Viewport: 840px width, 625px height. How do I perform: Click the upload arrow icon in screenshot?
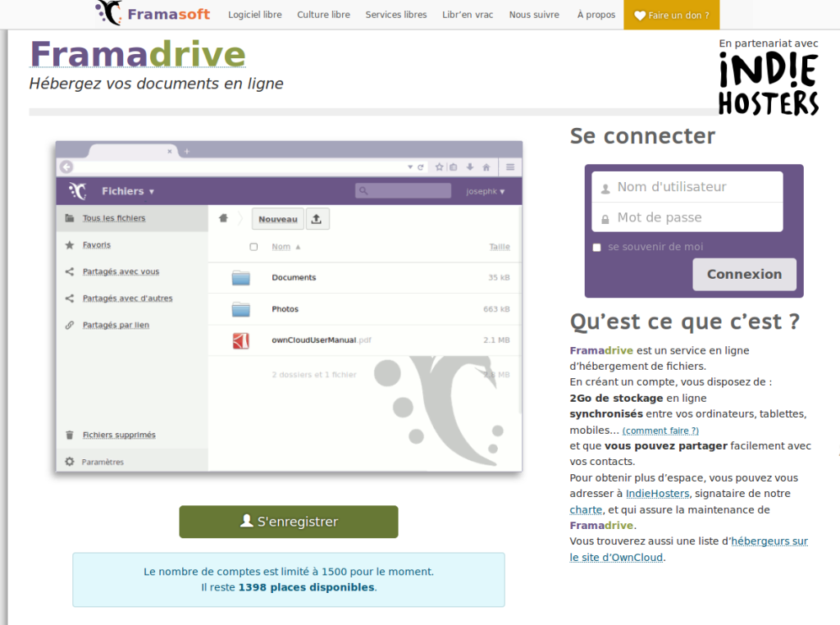point(317,219)
